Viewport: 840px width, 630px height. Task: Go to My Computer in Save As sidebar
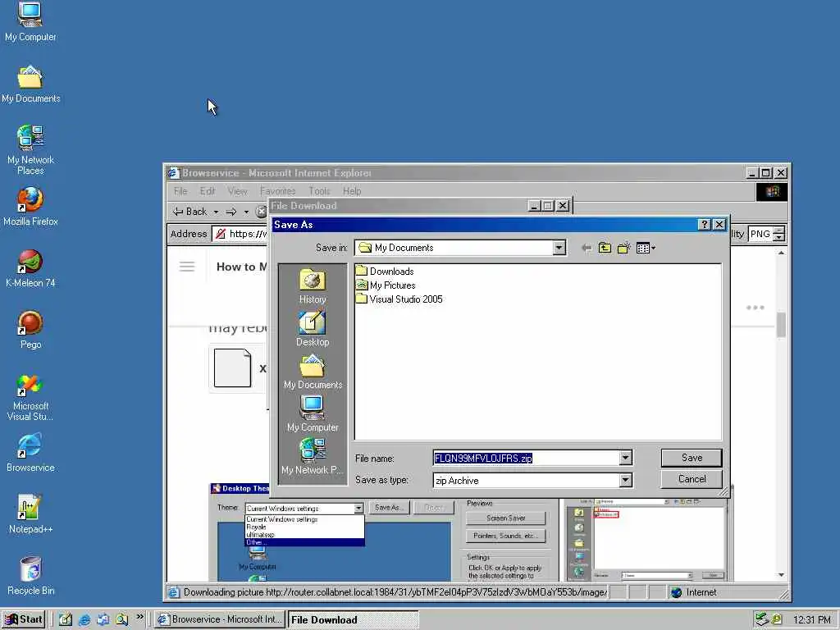point(313,414)
